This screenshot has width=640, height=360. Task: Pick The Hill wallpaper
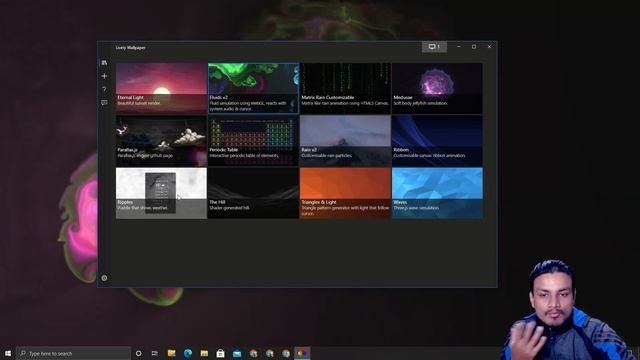pyautogui.click(x=253, y=193)
